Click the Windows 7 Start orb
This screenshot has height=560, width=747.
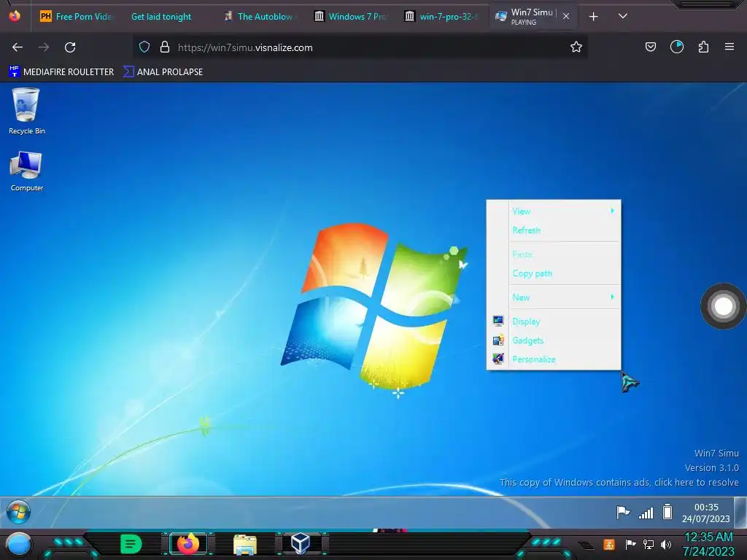tap(18, 513)
